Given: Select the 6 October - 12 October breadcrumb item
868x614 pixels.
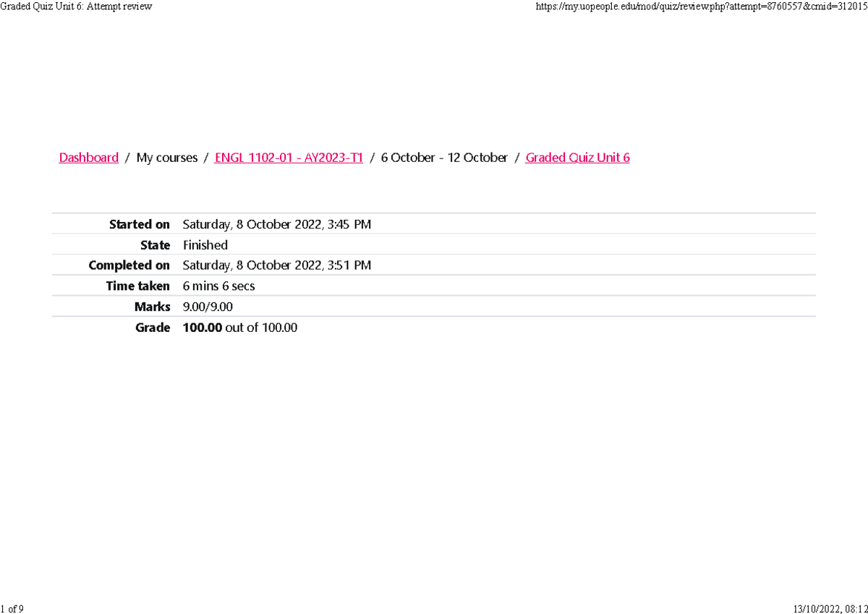Looking at the screenshot, I should tap(444, 157).
